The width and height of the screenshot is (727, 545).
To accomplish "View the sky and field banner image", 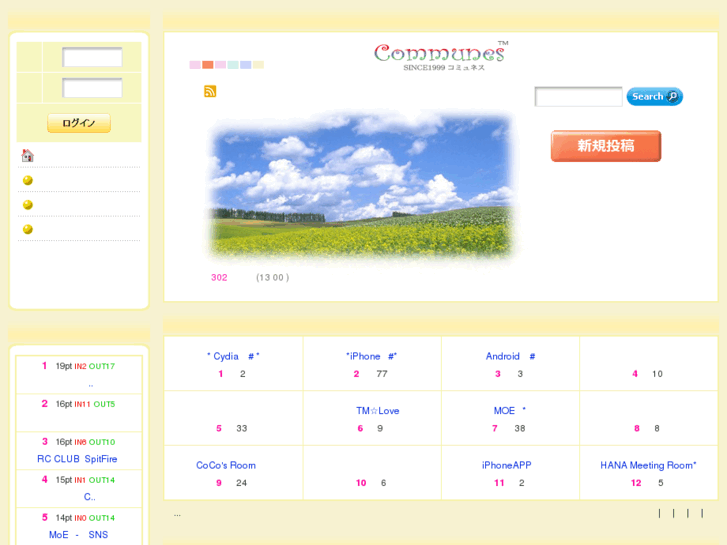I will pos(362,188).
